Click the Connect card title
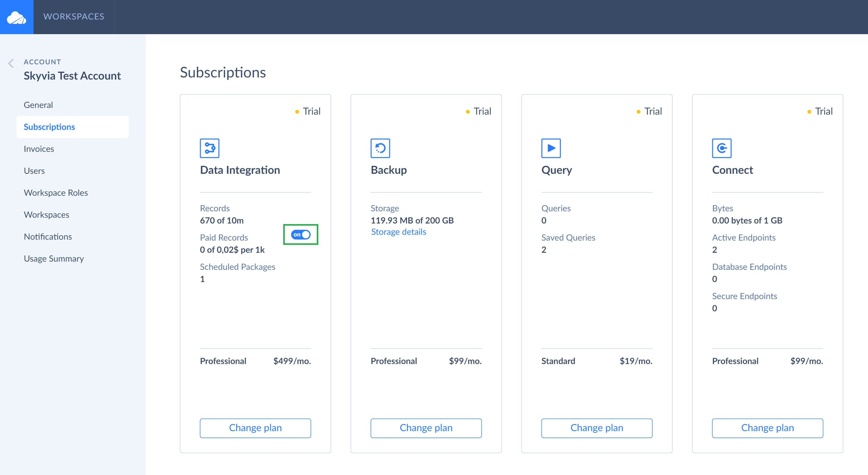 (x=733, y=170)
